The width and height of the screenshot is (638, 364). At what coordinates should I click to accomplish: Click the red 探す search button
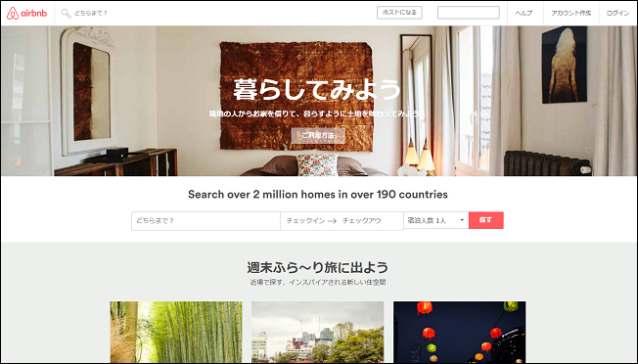coord(485,220)
